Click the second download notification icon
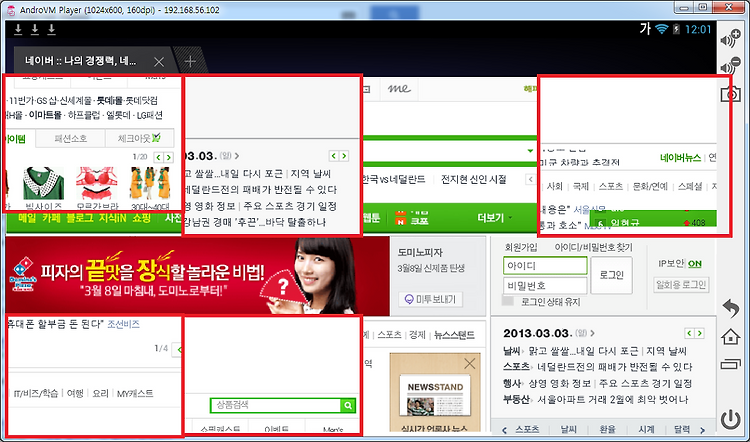This screenshot has width=750, height=442. [34, 30]
